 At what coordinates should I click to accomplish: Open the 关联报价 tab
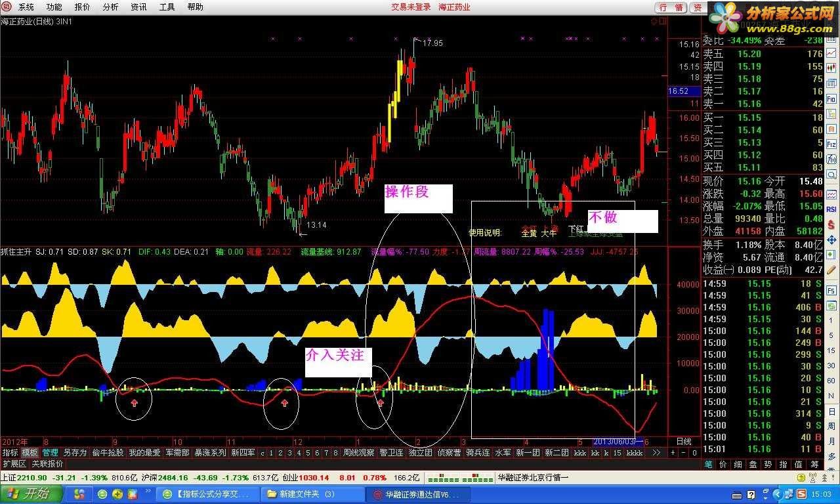tap(47, 464)
